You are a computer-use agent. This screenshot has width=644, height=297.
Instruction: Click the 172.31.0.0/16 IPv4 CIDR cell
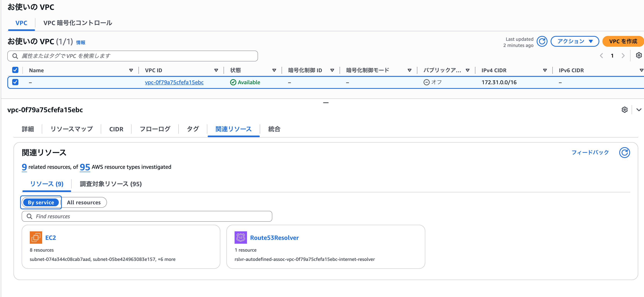coord(499,82)
